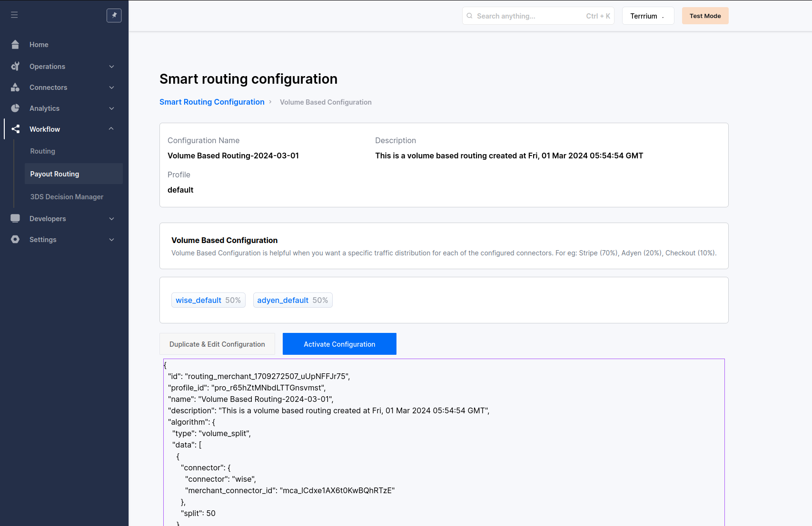Open the Terrrium profile dropdown
This screenshot has height=526, width=812.
(648, 16)
